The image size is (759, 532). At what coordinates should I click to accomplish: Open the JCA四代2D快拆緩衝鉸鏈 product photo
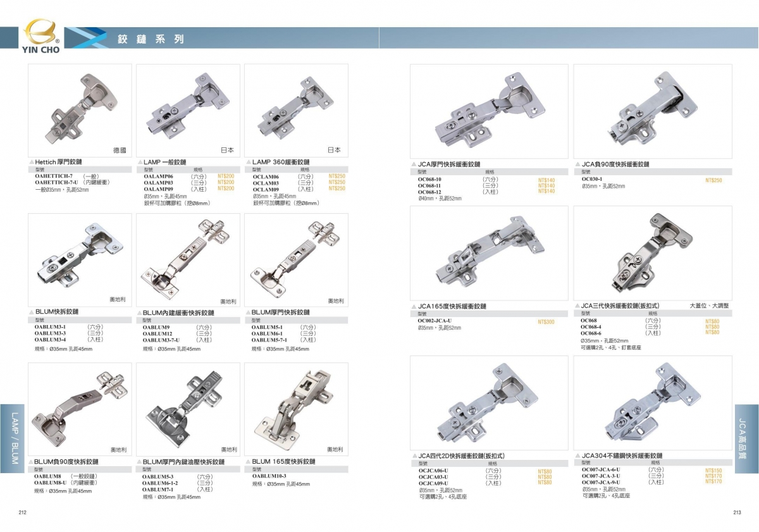(x=490, y=402)
